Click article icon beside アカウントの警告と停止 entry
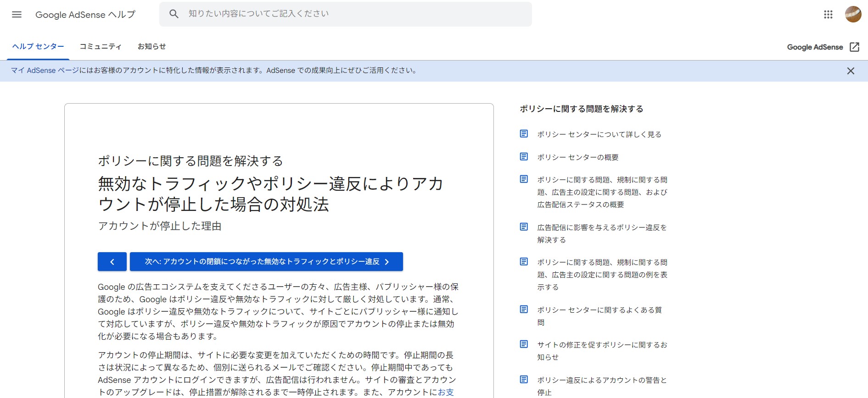Screen dimensions: 868x398 pos(524,379)
